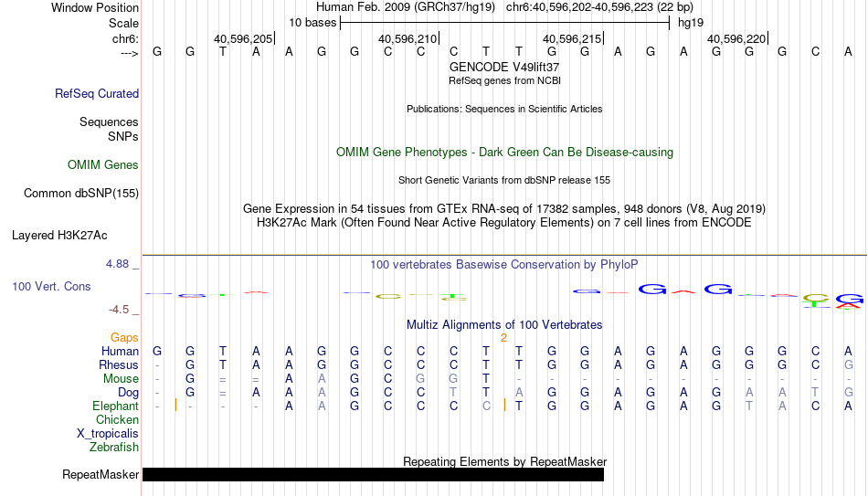Click 100 vertebrates Basewise Conservation by PhyloP title
The width and height of the screenshot is (868, 496).
point(504,265)
